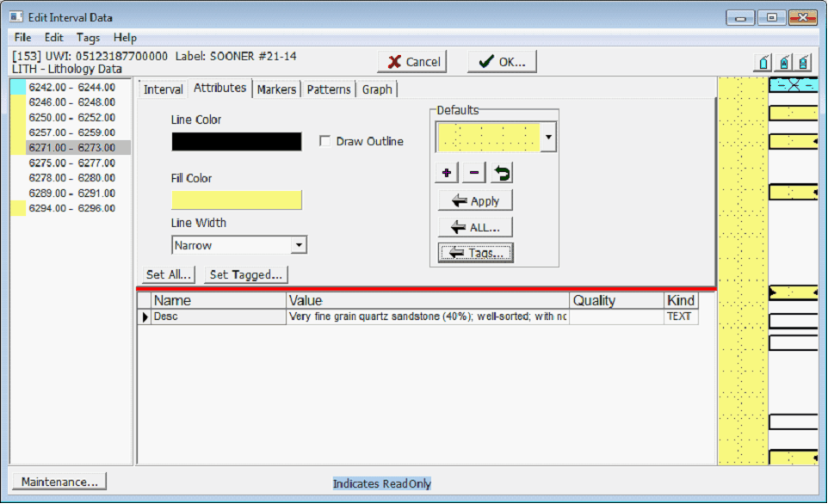This screenshot has width=828, height=504.
Task: Click the rightmost tag icon marked X
Action: click(x=803, y=62)
